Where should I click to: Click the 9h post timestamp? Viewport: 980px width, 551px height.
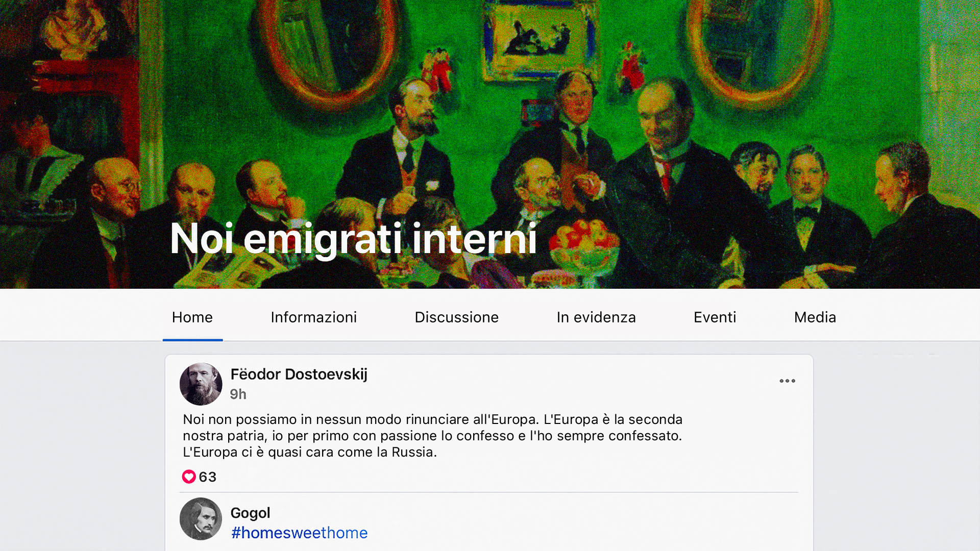point(238,394)
